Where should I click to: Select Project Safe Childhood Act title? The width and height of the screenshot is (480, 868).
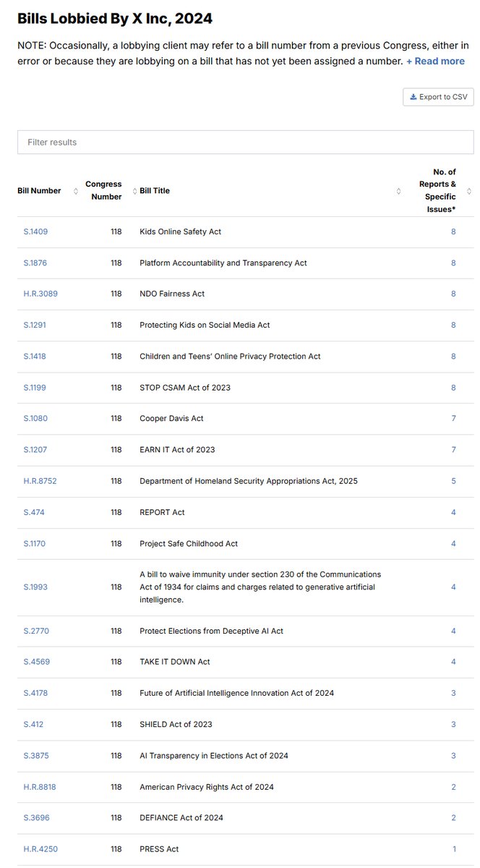pos(189,544)
